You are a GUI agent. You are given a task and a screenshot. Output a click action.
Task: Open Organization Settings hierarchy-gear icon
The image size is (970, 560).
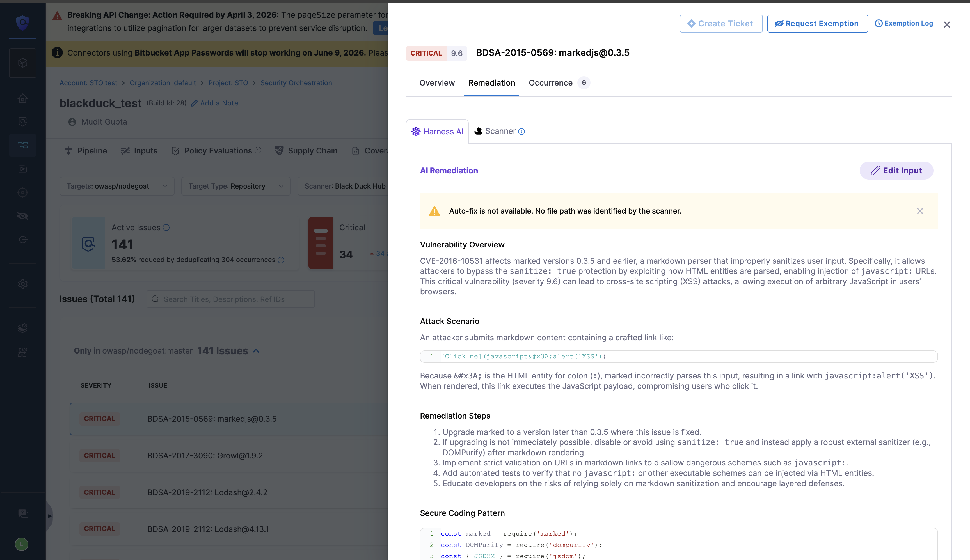pos(23,352)
